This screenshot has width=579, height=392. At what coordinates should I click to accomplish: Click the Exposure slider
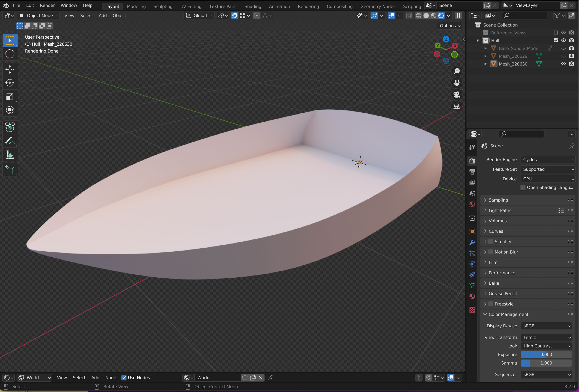click(546, 354)
